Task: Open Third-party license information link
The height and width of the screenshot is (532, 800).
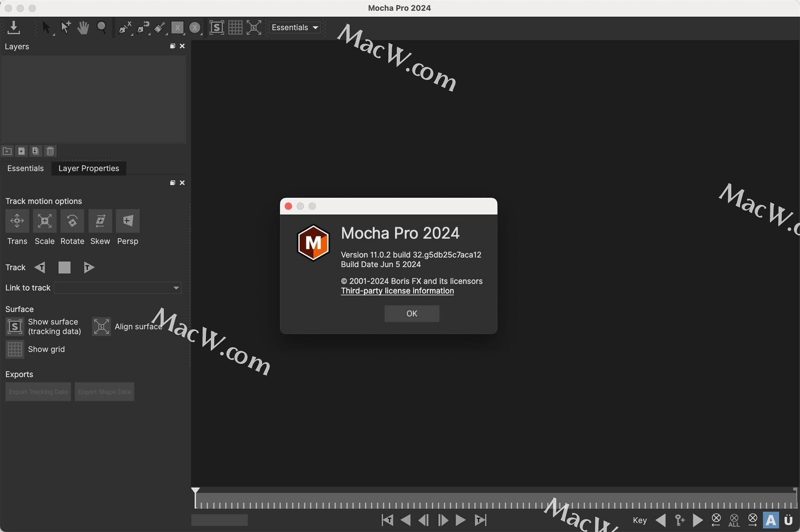Action: point(397,291)
